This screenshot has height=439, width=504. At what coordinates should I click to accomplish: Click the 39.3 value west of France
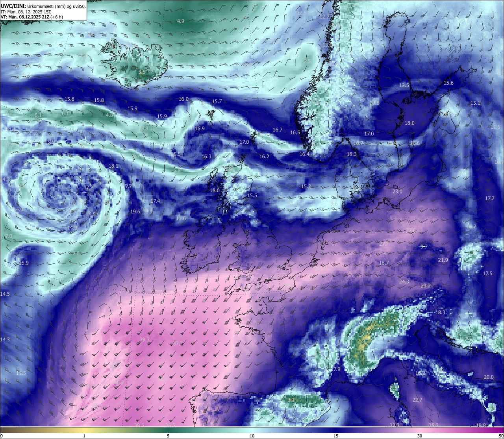pyautogui.click(x=145, y=340)
